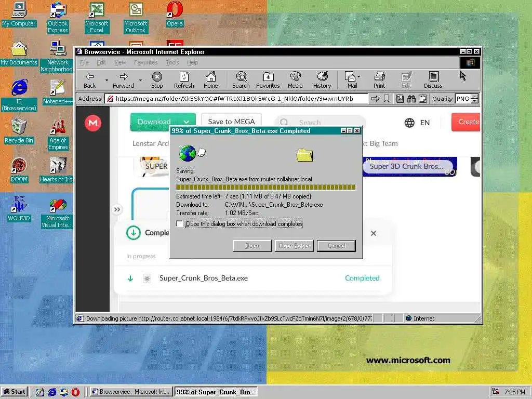Click the Internet zone status bar entry

pos(420,318)
